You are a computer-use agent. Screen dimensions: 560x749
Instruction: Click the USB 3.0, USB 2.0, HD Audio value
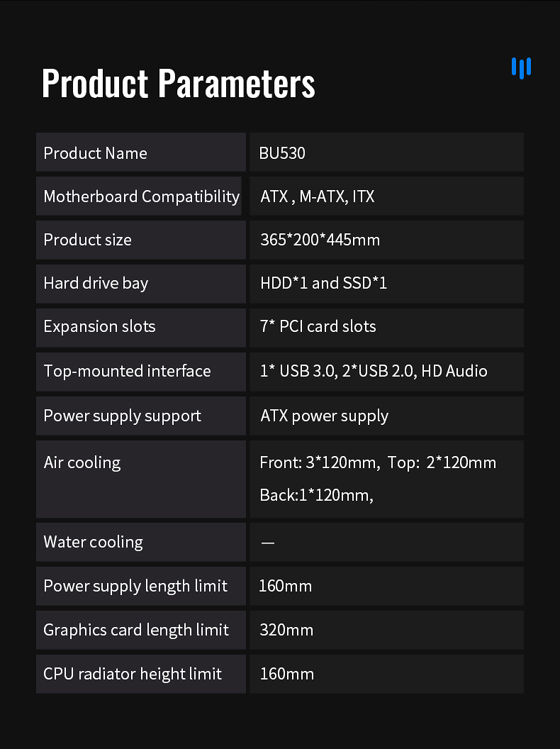374,371
